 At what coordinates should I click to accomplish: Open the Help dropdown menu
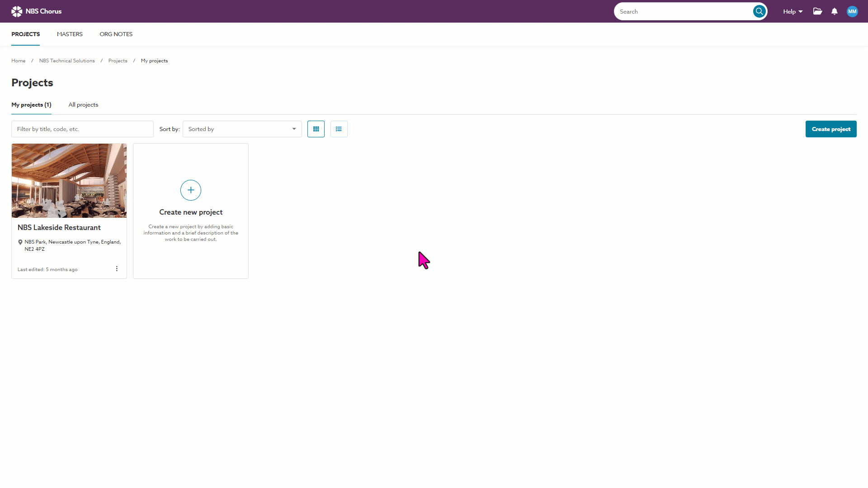point(793,12)
